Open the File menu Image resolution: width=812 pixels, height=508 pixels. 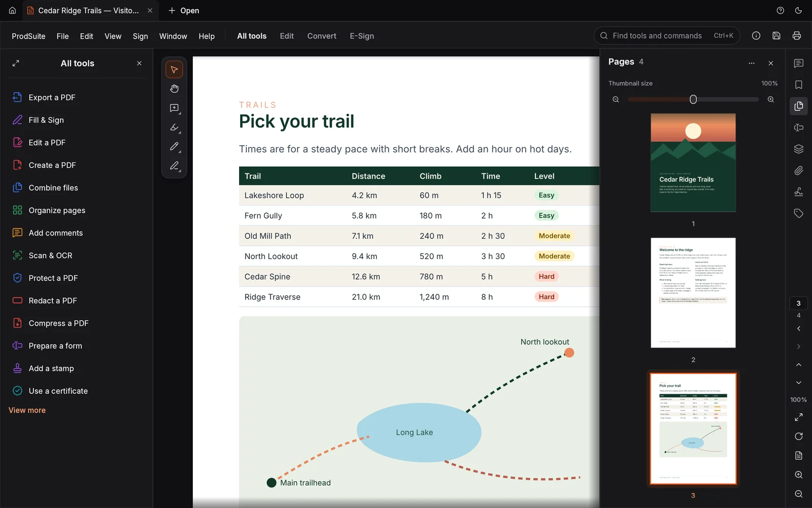62,36
